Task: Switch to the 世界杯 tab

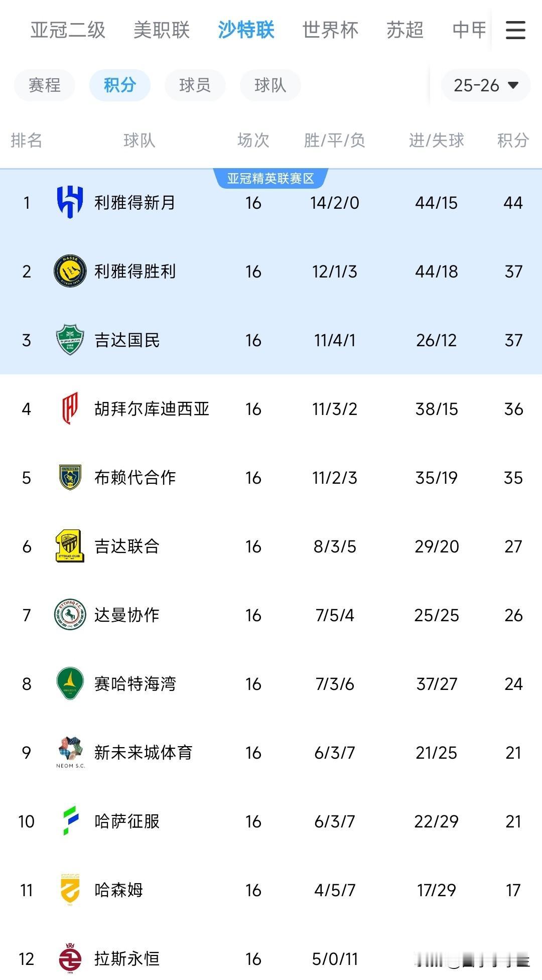Action: tap(330, 30)
